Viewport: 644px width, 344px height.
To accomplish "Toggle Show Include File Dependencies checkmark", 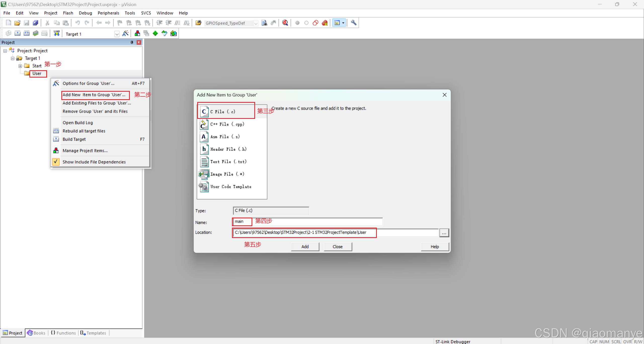I will coord(56,162).
